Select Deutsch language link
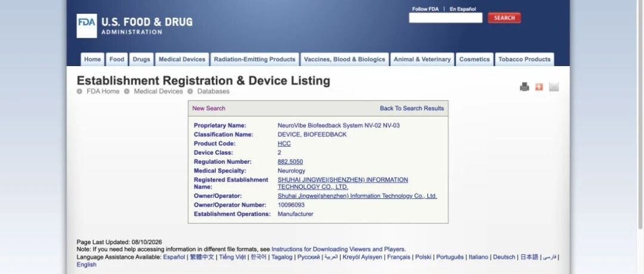 click(x=504, y=257)
